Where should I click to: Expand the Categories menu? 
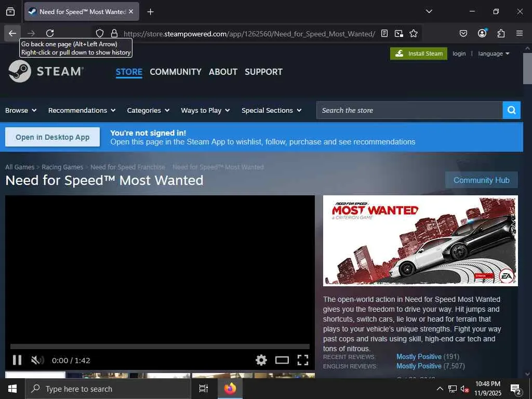coord(148,110)
